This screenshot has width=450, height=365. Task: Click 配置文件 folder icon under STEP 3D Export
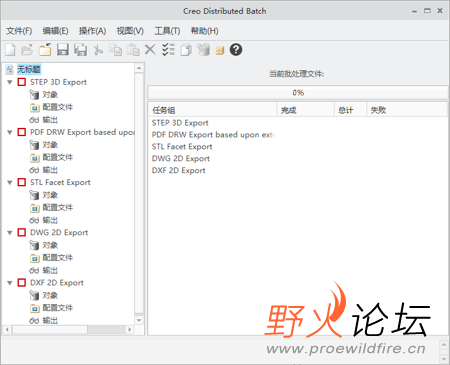(35, 108)
